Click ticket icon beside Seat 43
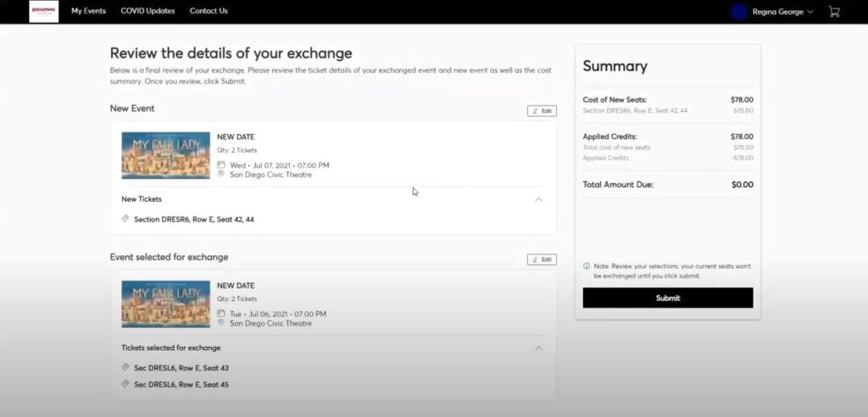The image size is (868, 417). pos(125,368)
